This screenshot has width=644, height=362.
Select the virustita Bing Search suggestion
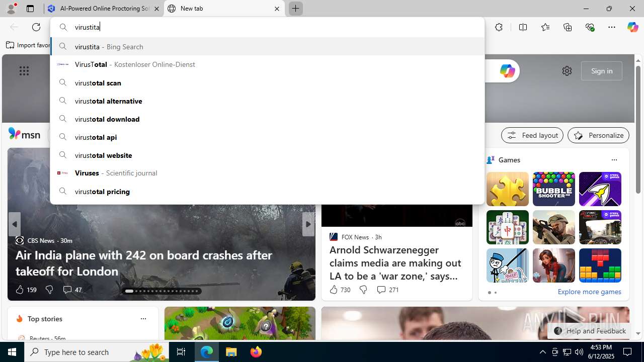(x=267, y=46)
